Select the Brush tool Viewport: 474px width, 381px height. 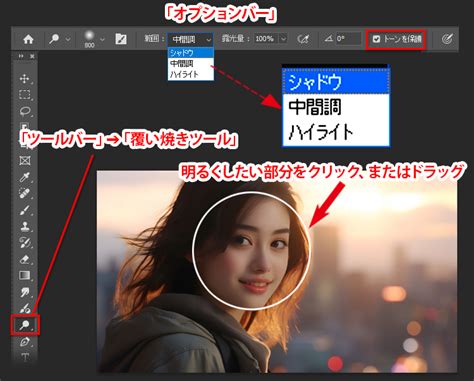point(25,210)
